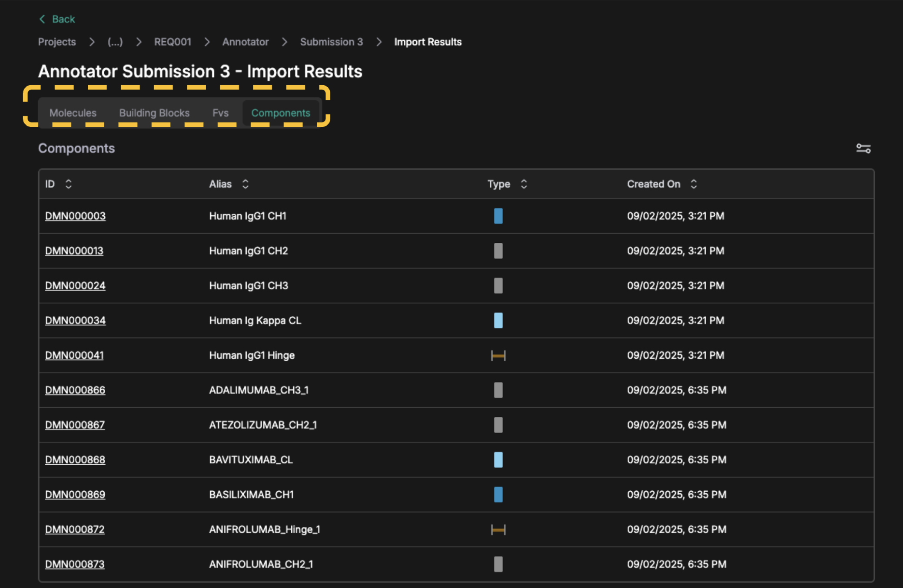Open the DMN000003 component link
Viewport: 903px width, 588px height.
click(x=75, y=216)
